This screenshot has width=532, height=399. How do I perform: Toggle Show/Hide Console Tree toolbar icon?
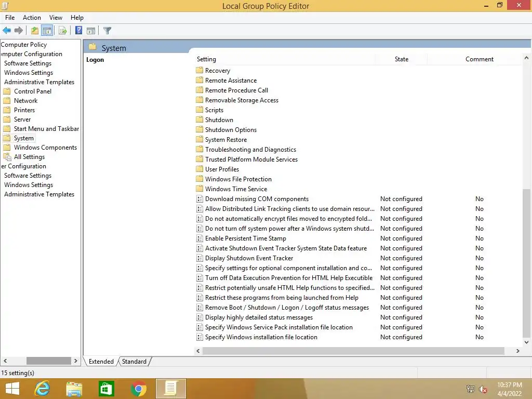(47, 31)
